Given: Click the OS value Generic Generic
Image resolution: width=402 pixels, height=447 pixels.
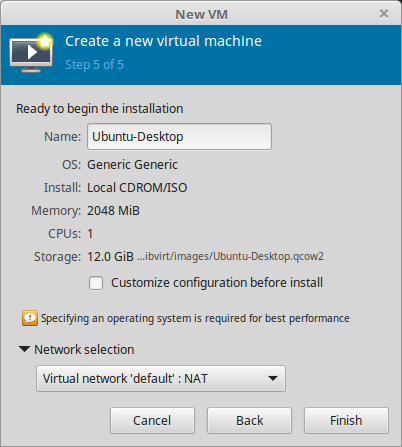Looking at the screenshot, I should point(132,165).
